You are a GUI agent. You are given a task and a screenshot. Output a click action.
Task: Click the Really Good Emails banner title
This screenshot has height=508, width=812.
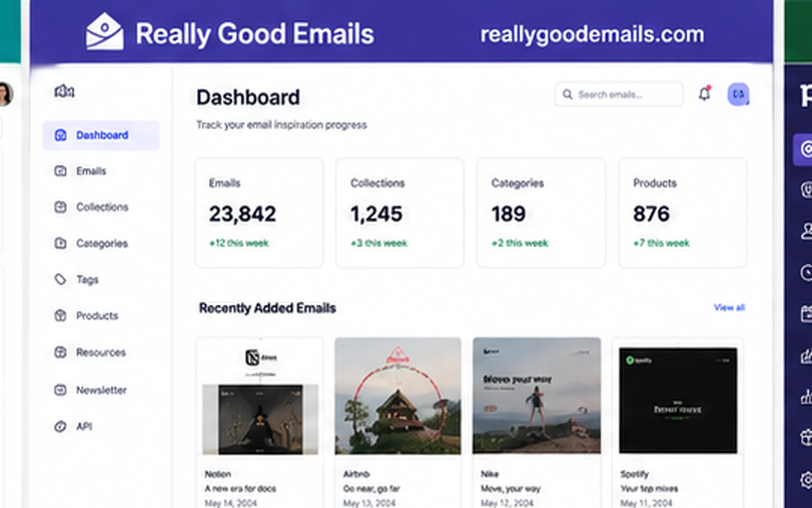(x=255, y=34)
